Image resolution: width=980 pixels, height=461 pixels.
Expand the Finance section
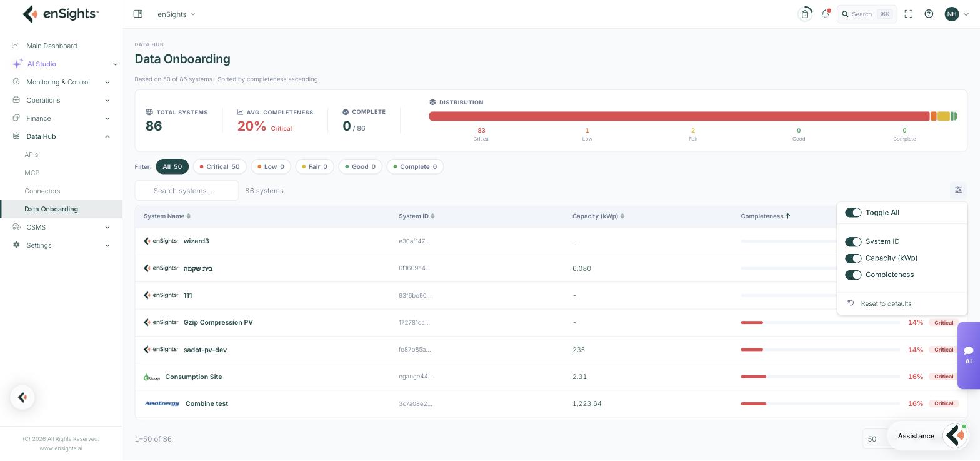point(61,118)
